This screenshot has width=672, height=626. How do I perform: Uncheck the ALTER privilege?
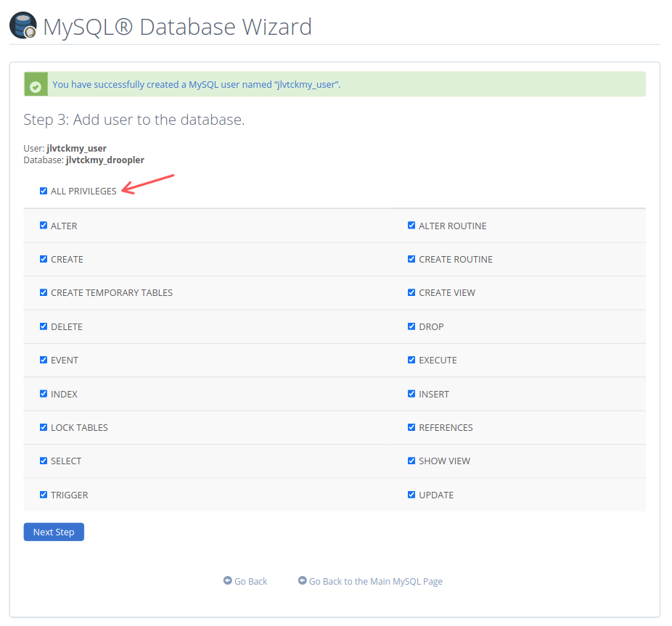click(x=44, y=225)
